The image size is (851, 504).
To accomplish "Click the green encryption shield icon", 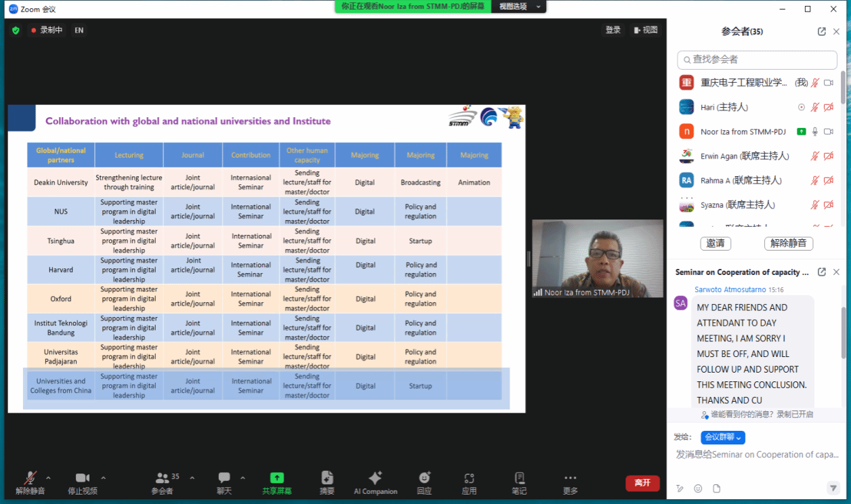I will pyautogui.click(x=16, y=30).
